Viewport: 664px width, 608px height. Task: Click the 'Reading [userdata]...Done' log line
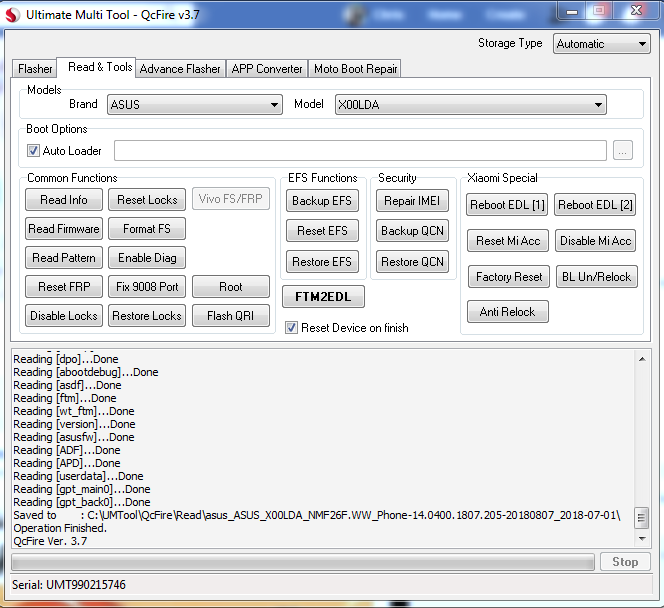78,476
